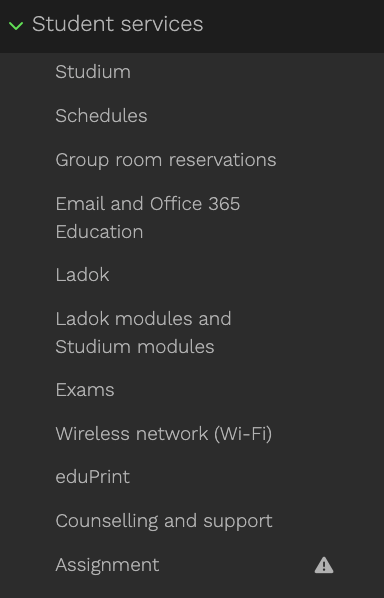Click the '(Wi-Fi)' text in Wireless network item

[x=243, y=434]
